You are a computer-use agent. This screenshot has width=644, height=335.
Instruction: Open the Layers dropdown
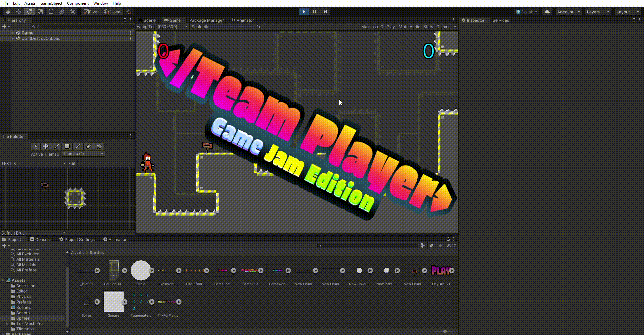click(598, 12)
